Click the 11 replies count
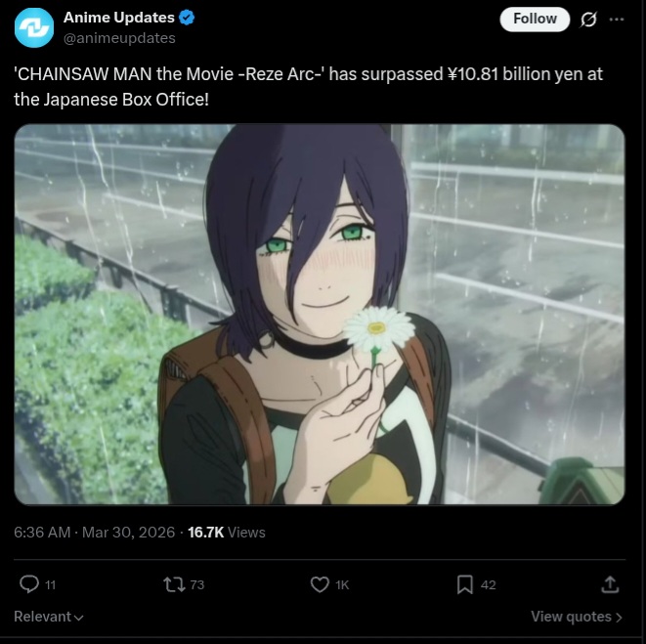Image resolution: width=646 pixels, height=644 pixels. point(50,584)
